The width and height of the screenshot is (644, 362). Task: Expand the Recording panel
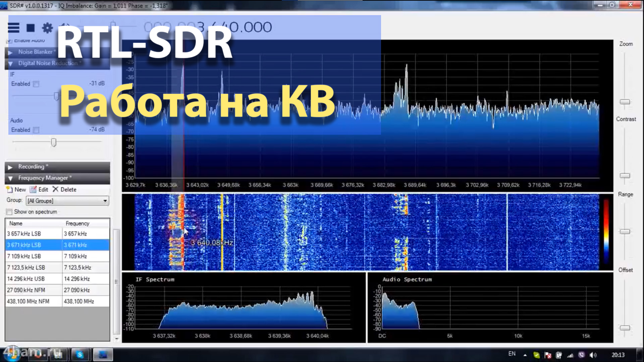[10, 167]
